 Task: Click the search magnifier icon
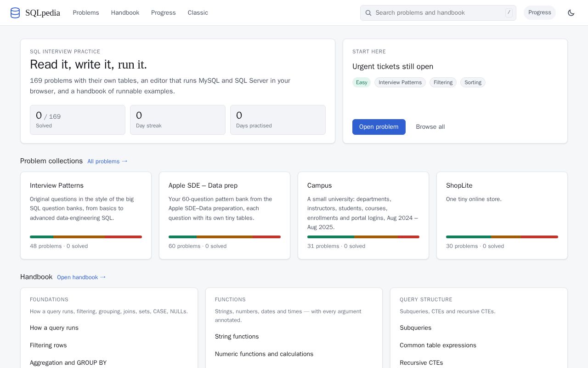point(368,13)
